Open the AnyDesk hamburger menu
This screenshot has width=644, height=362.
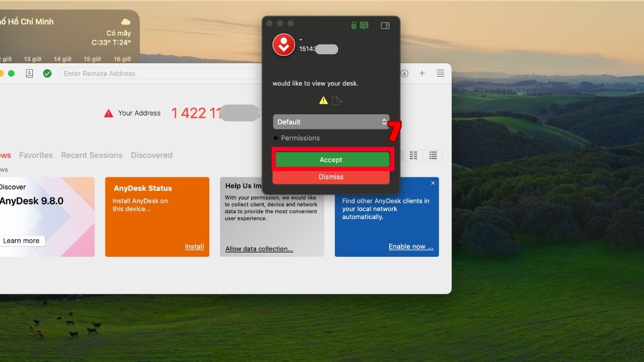(x=441, y=73)
